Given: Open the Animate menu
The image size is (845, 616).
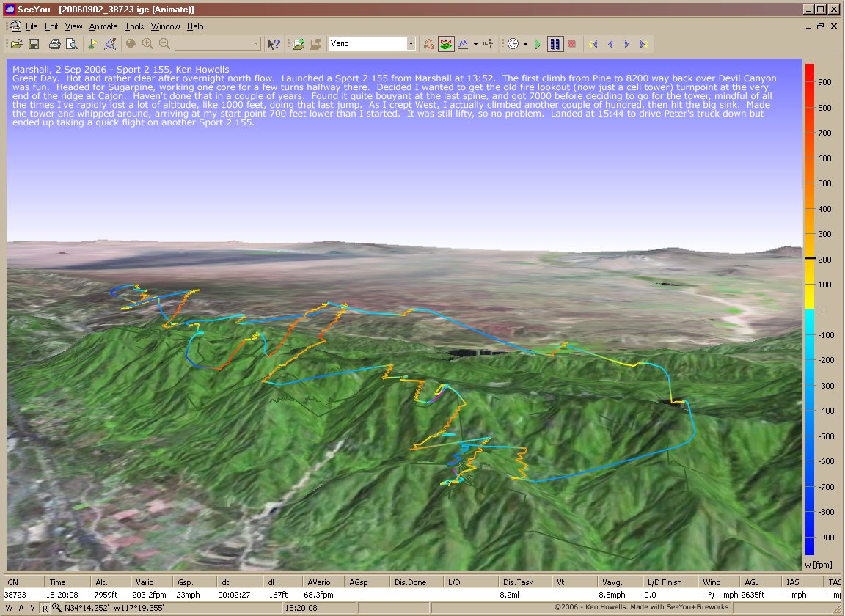Looking at the screenshot, I should [103, 26].
